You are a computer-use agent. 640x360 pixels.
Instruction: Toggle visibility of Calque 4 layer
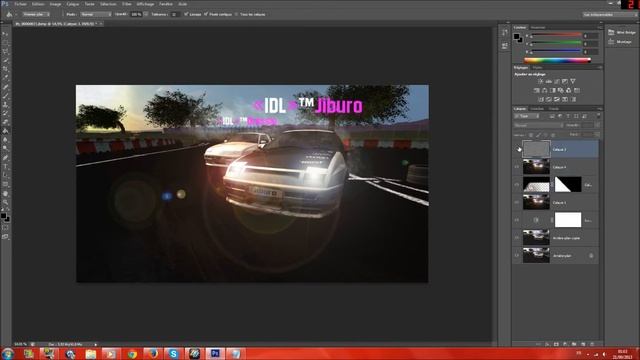517,167
